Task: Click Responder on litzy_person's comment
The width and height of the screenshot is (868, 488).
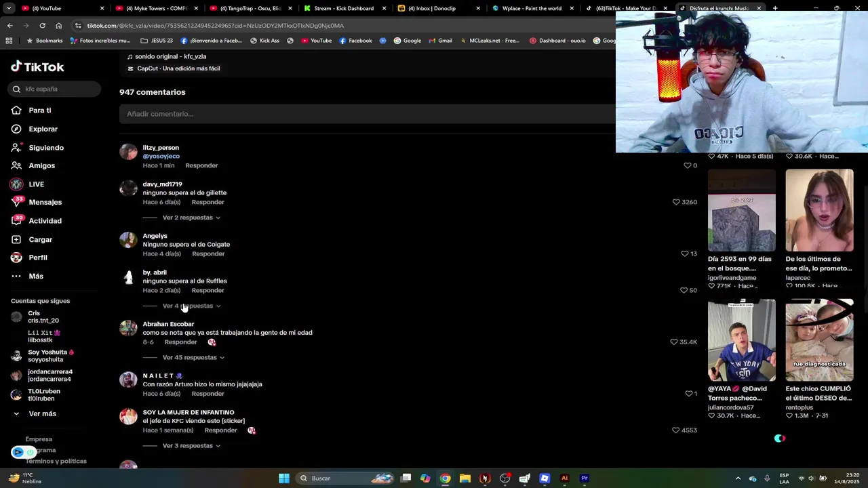Action: pyautogui.click(x=201, y=165)
